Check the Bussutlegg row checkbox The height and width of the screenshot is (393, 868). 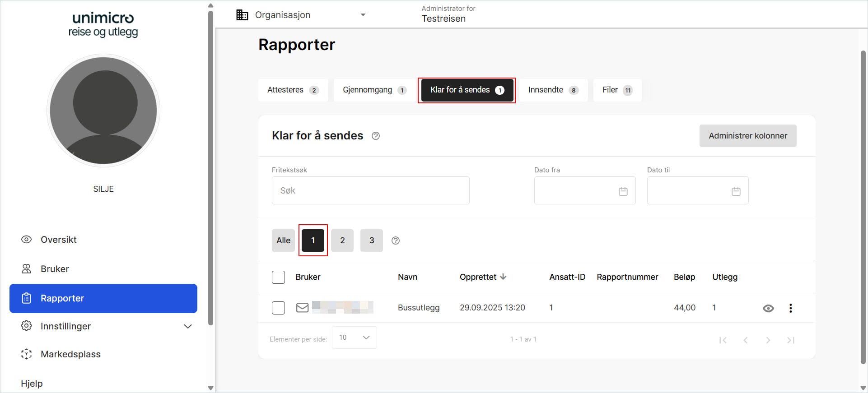278,308
